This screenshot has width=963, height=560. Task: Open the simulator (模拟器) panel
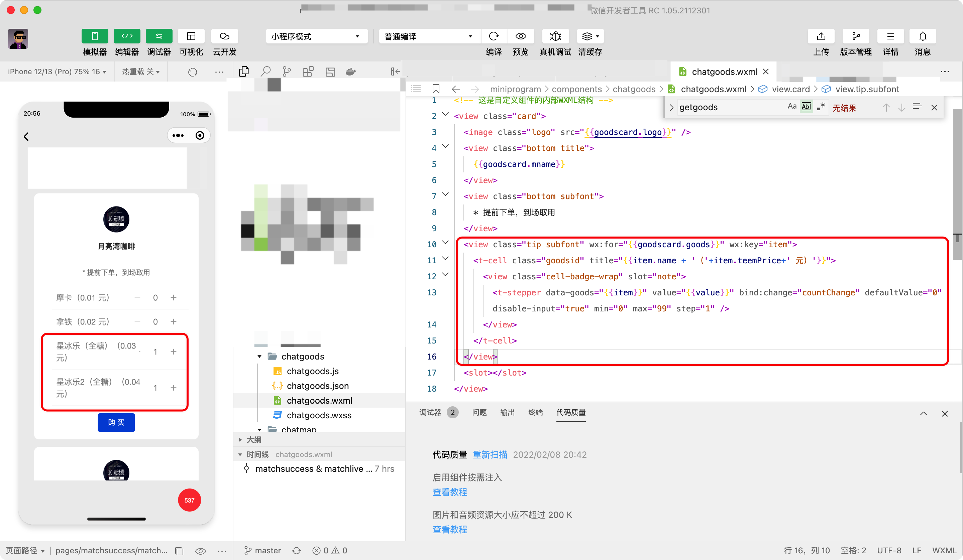click(x=94, y=36)
